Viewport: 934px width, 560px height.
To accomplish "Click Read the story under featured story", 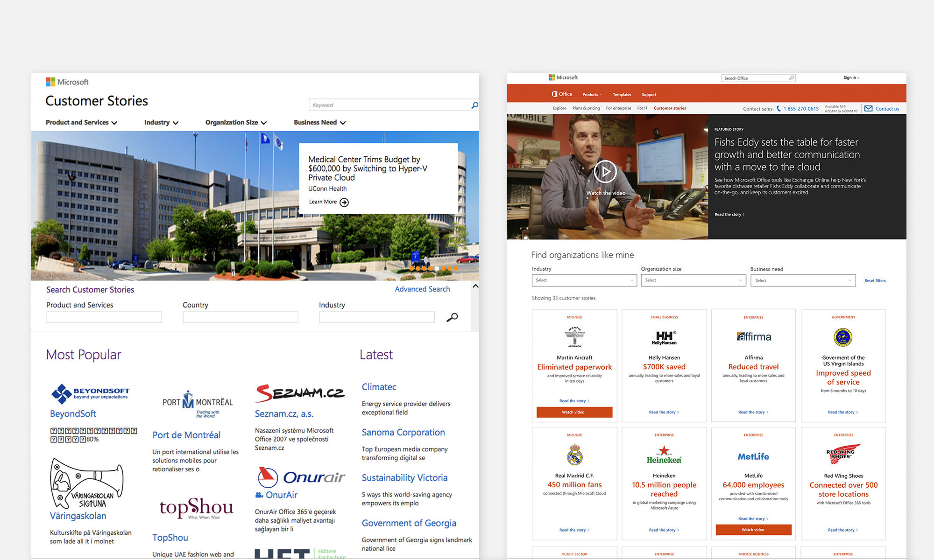I will click(x=729, y=215).
